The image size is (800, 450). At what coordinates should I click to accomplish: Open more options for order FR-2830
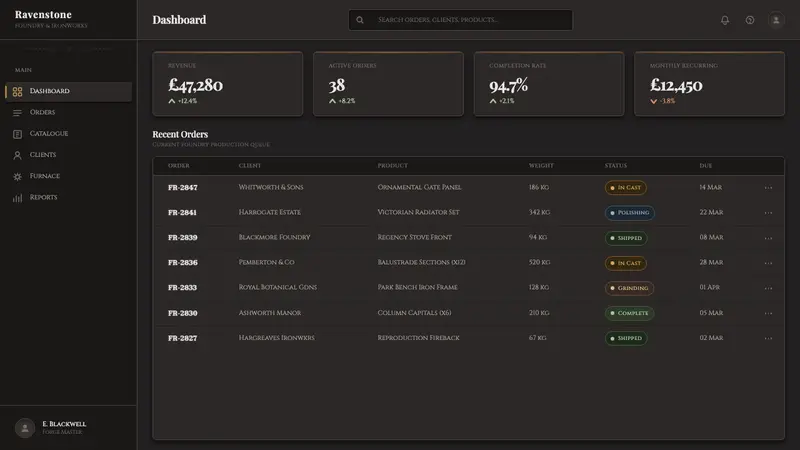768,313
